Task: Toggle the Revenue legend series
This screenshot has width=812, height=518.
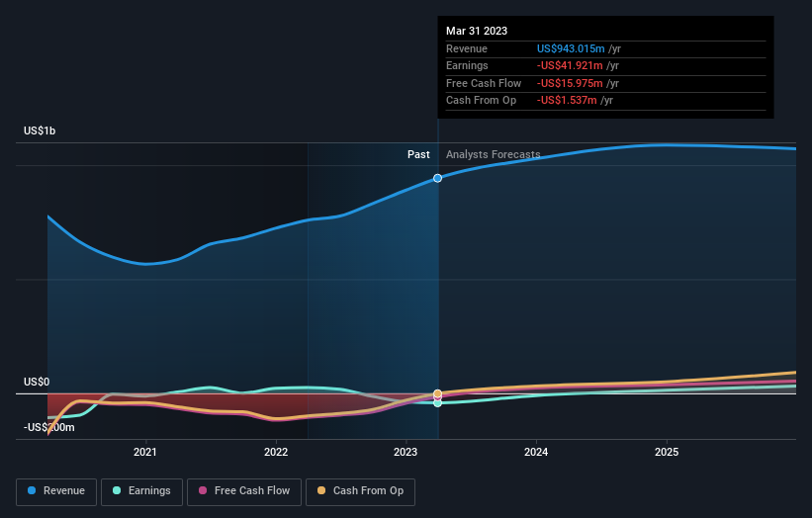Action: coord(56,491)
